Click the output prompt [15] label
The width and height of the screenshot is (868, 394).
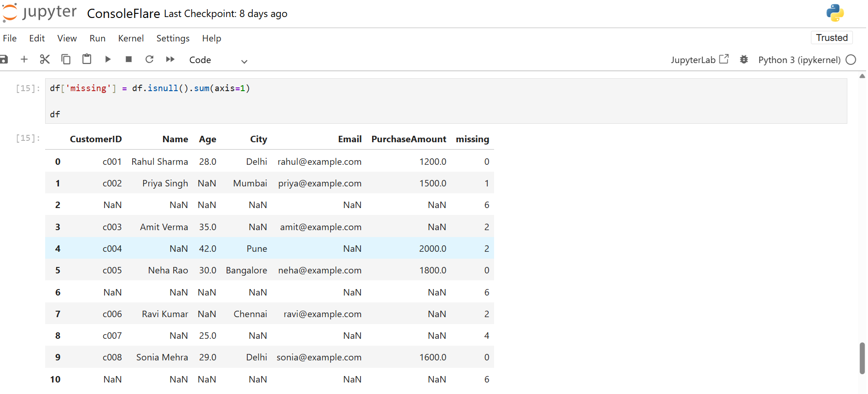28,138
